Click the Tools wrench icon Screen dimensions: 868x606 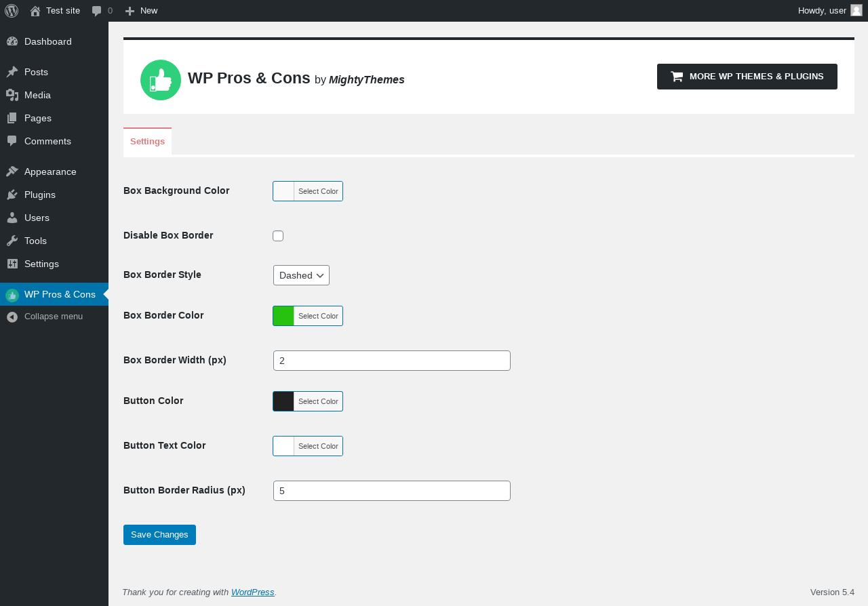tap(12, 241)
